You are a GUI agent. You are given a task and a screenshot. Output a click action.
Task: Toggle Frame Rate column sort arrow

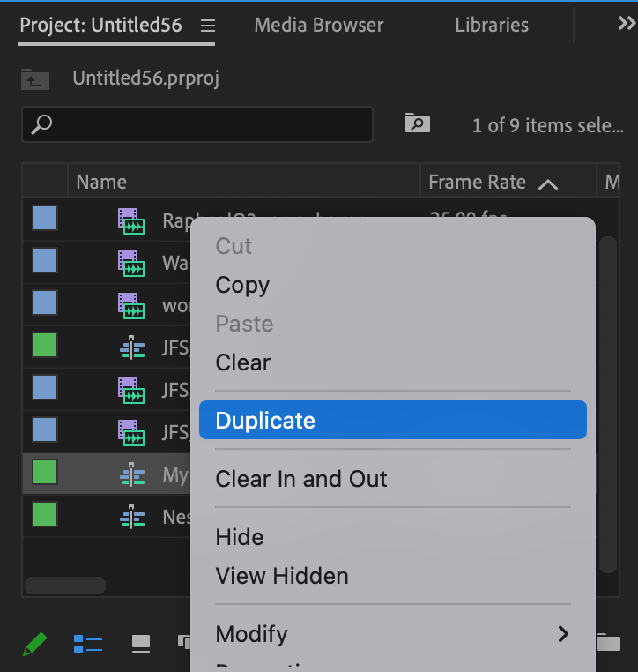[x=548, y=183]
